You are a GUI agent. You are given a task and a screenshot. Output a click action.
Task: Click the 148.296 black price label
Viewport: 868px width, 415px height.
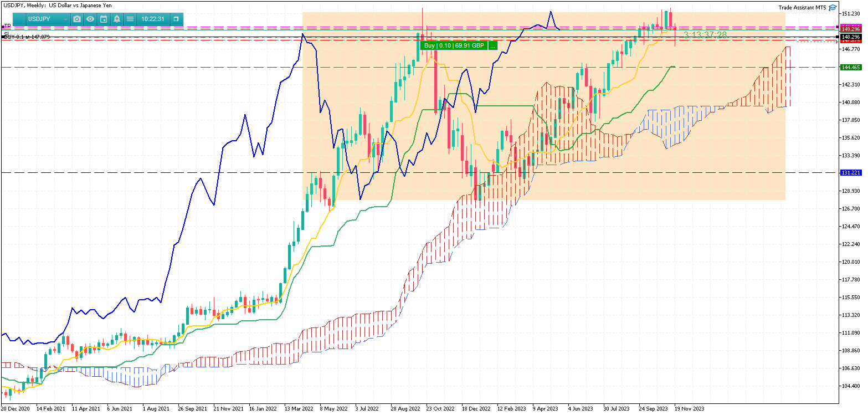point(850,37)
